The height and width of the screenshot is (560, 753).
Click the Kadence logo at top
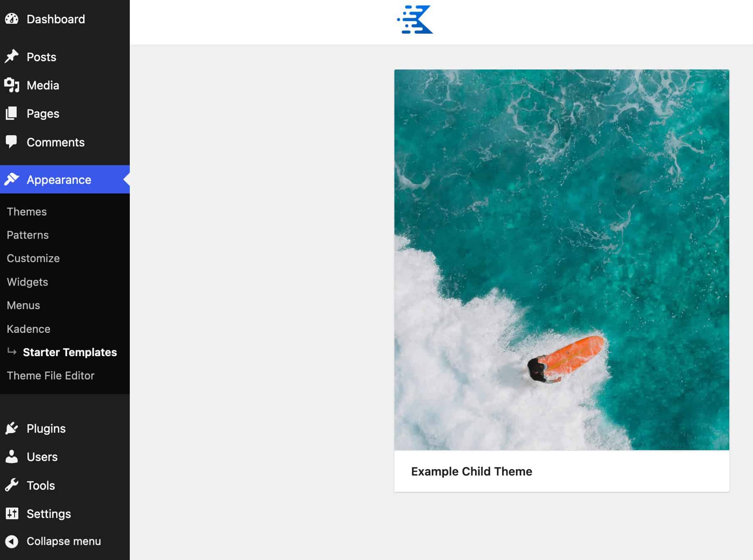coord(415,20)
